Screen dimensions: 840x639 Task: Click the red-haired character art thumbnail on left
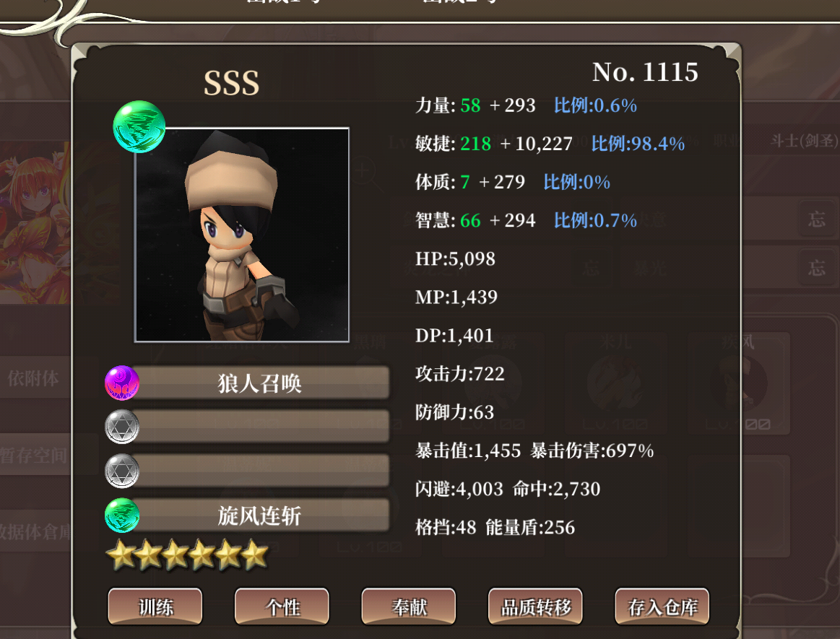point(35,223)
